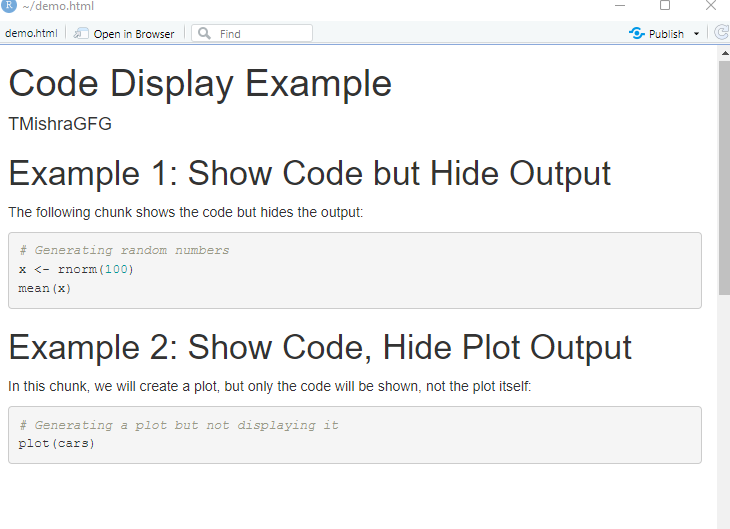Screen dimensions: 730x529
Task: Click heading Example 1: Show Code but Hide Output
Action: coord(310,174)
